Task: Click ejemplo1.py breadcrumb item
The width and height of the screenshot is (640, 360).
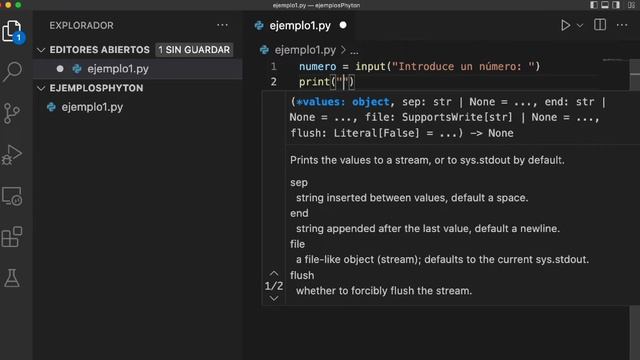Action: [x=305, y=50]
